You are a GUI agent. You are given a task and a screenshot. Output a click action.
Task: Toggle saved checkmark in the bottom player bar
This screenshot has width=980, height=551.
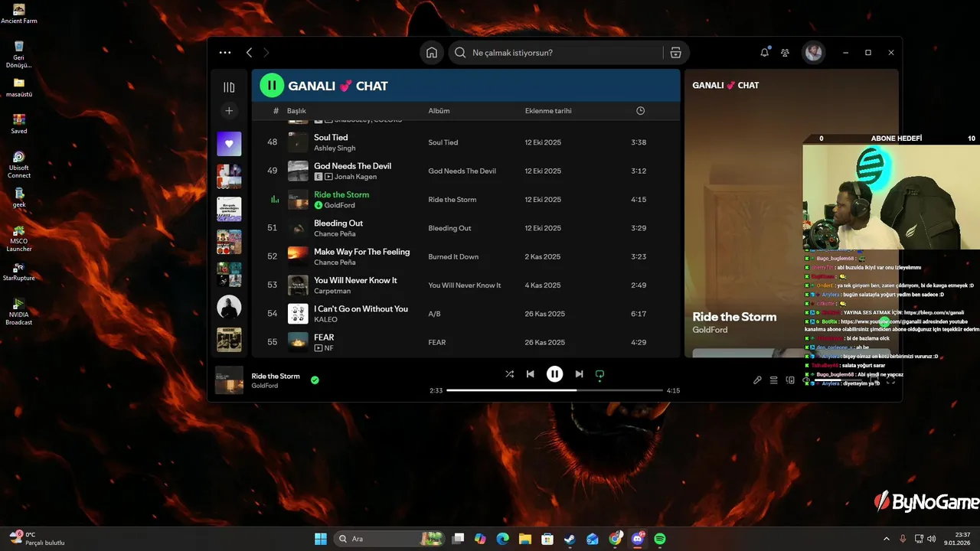click(315, 380)
